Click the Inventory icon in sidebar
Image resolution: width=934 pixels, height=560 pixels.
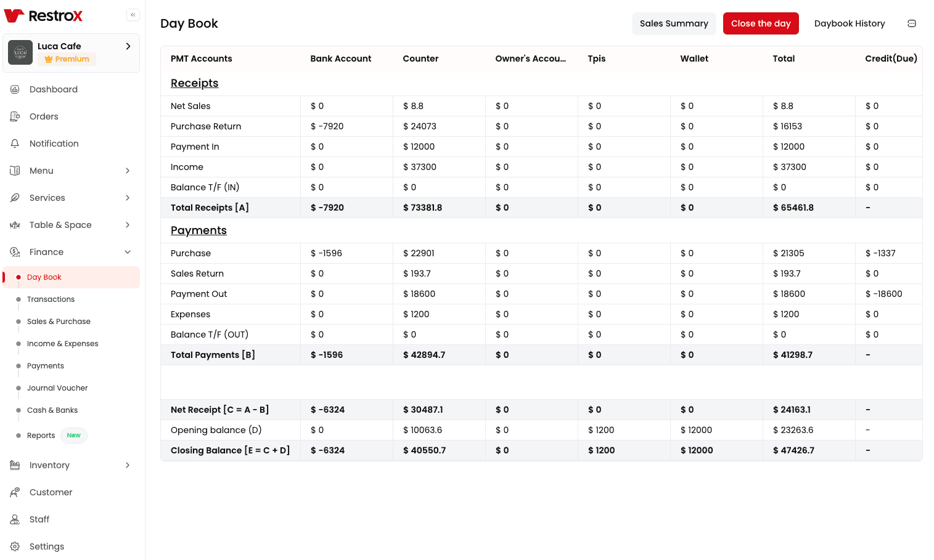(x=15, y=465)
